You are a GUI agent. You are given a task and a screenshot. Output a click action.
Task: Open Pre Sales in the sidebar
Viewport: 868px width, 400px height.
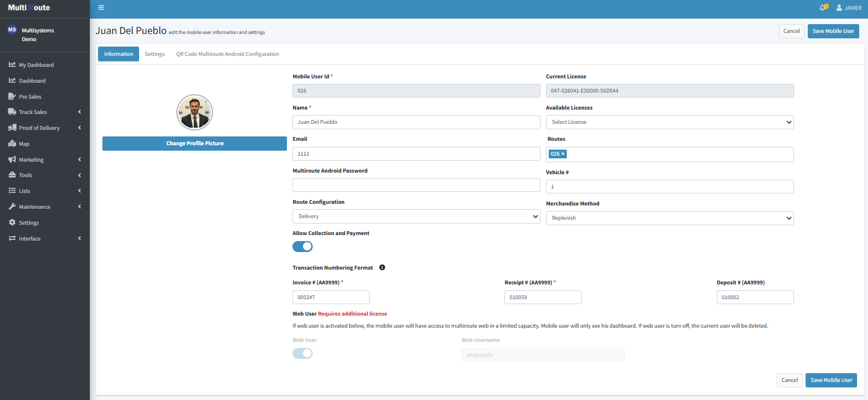point(30,96)
